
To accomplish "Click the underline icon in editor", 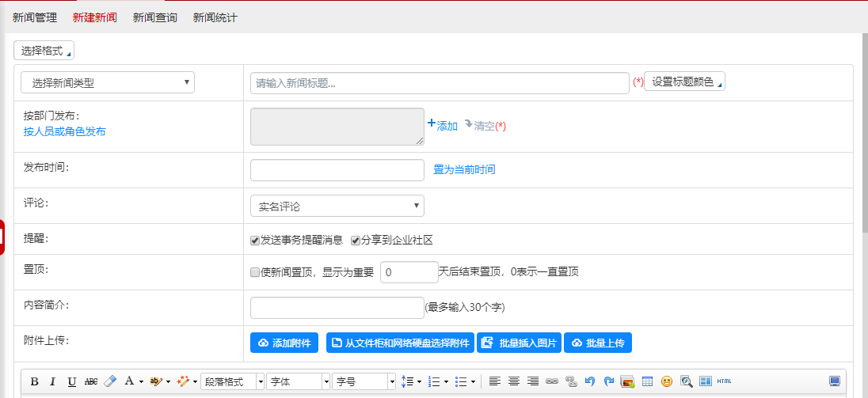I will [72, 381].
